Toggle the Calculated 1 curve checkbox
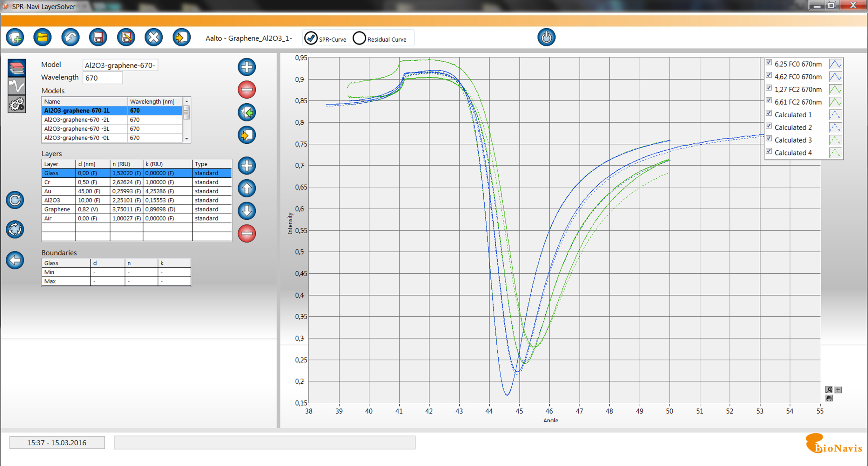The width and height of the screenshot is (868, 466). [x=769, y=113]
